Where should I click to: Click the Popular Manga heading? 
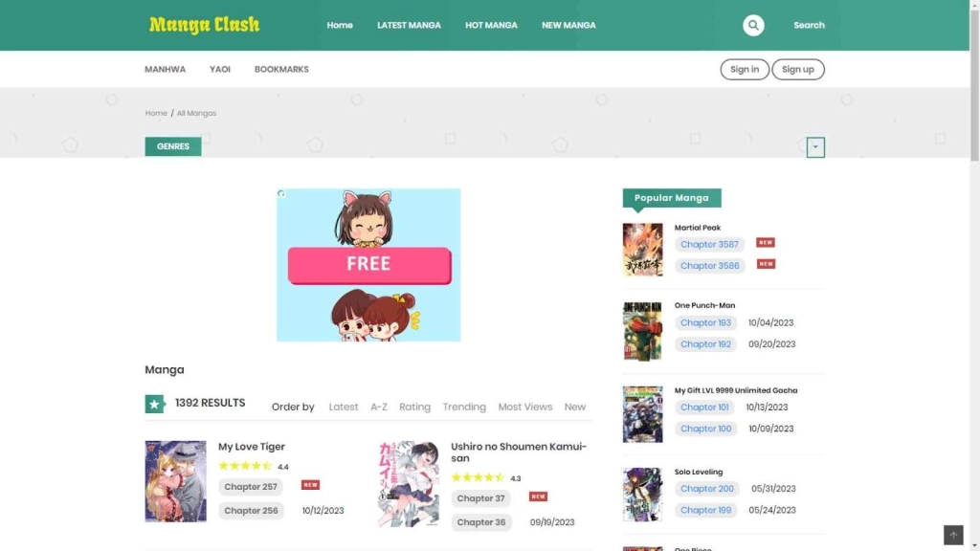click(x=671, y=198)
